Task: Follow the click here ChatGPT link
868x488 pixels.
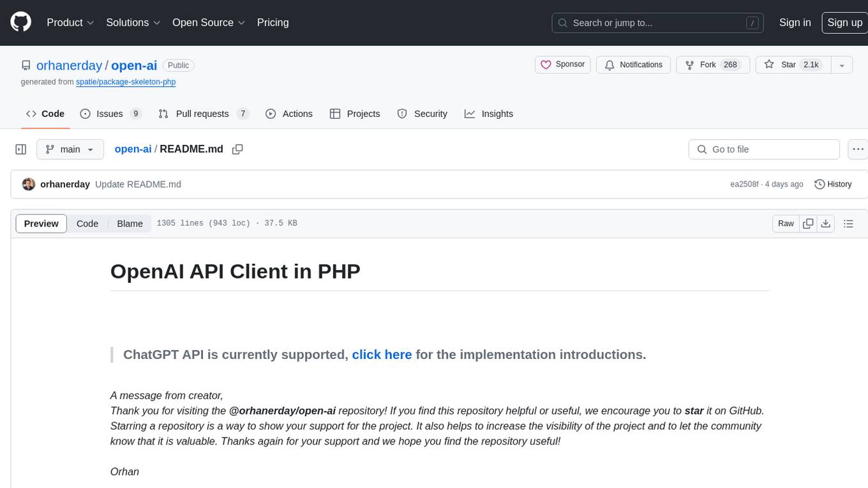Action: (382, 355)
